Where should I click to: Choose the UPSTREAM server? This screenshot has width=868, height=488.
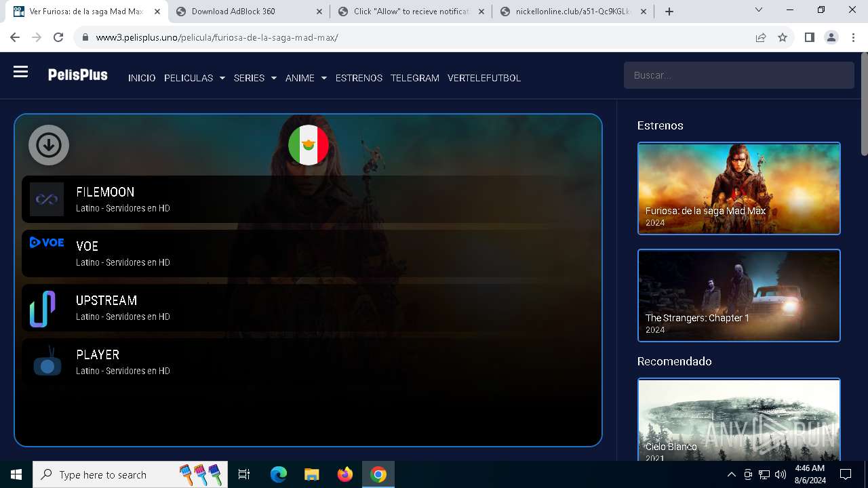pyautogui.click(x=309, y=308)
